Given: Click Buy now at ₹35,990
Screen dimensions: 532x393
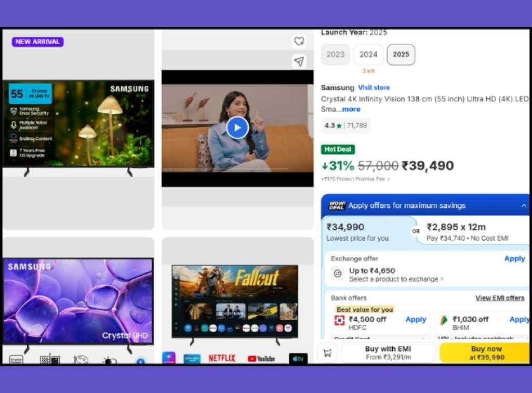Looking at the screenshot, I should [x=486, y=352].
